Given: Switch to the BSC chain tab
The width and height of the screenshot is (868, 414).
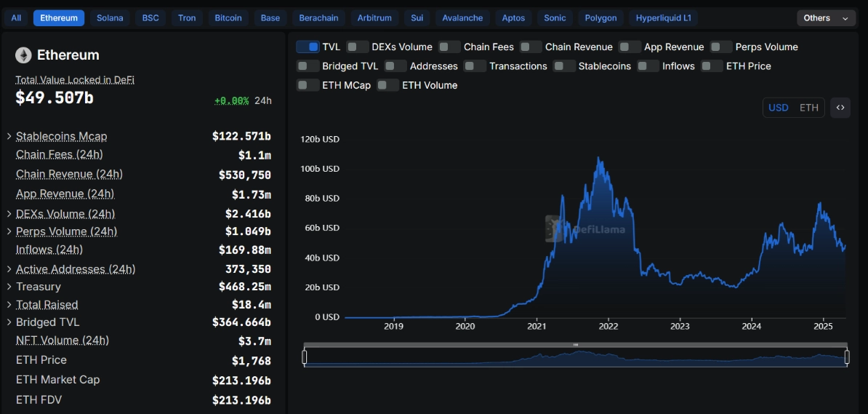Looking at the screenshot, I should [150, 18].
